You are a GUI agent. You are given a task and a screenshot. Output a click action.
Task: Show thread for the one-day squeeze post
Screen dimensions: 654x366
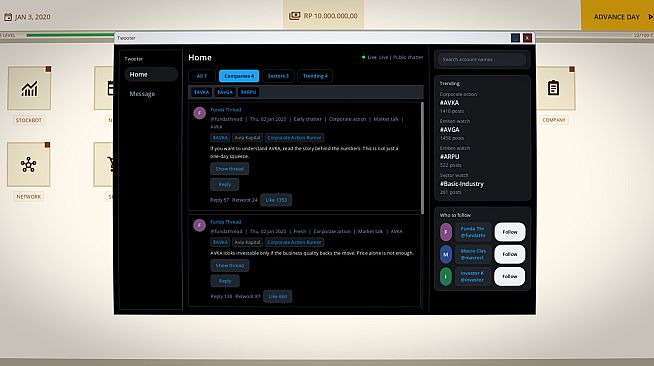click(x=229, y=169)
